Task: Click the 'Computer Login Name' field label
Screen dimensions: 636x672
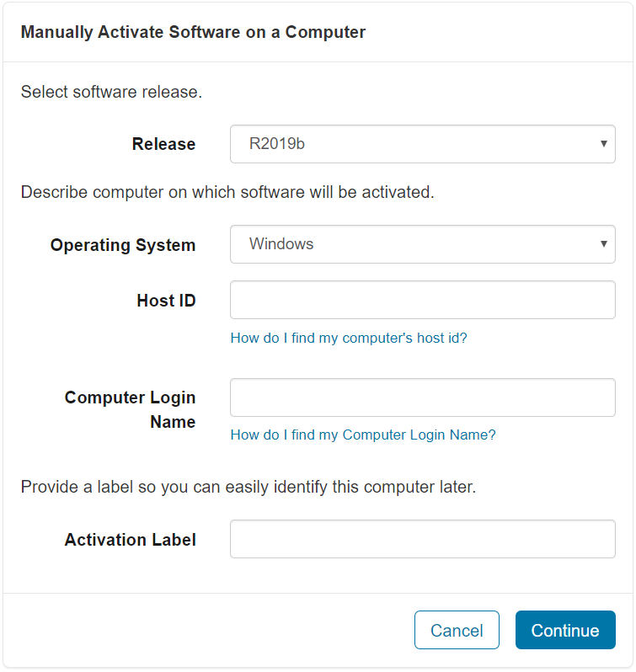Action: 131,410
